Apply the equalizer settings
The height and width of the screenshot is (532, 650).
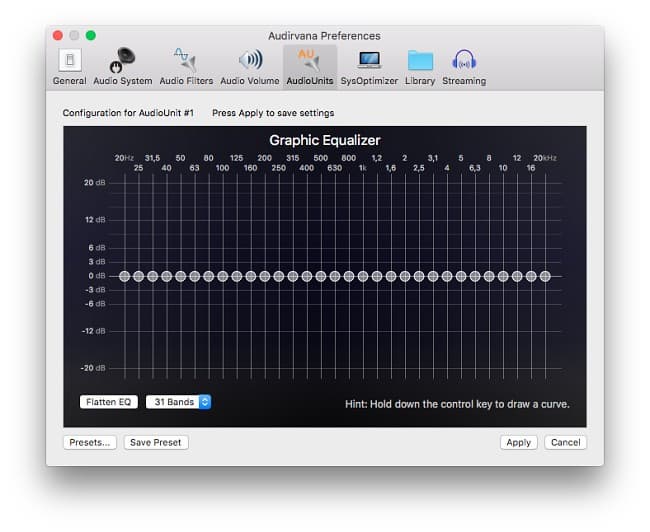coord(519,442)
